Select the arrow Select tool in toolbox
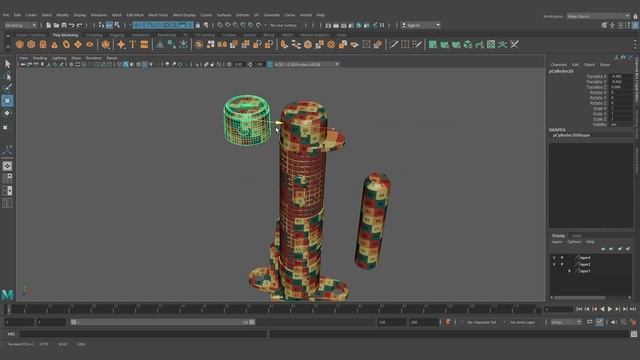Screen dimensions: 640x360 point(7,64)
